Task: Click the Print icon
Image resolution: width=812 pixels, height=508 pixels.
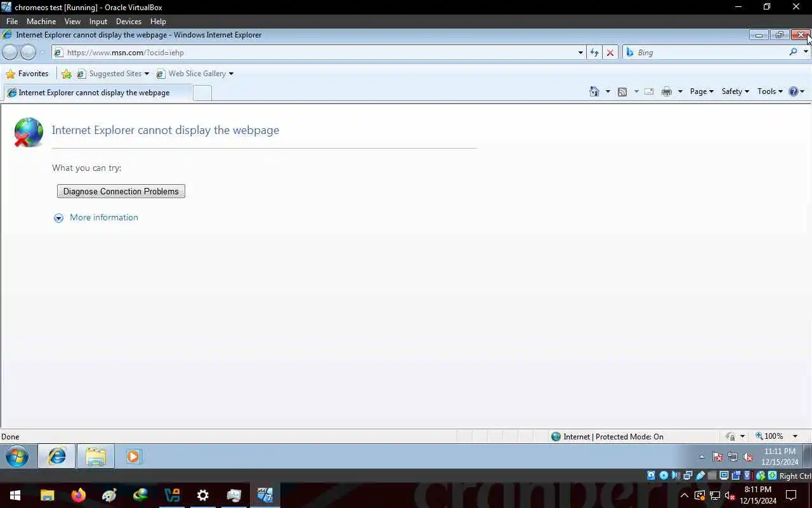Action: click(666, 91)
